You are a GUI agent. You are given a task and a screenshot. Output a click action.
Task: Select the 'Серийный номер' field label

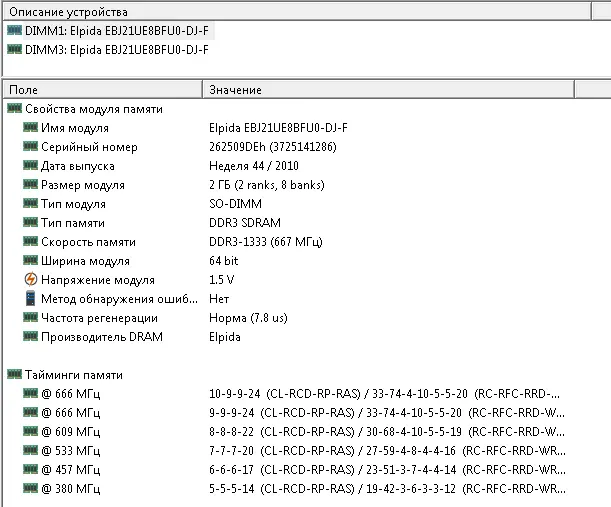point(89,147)
